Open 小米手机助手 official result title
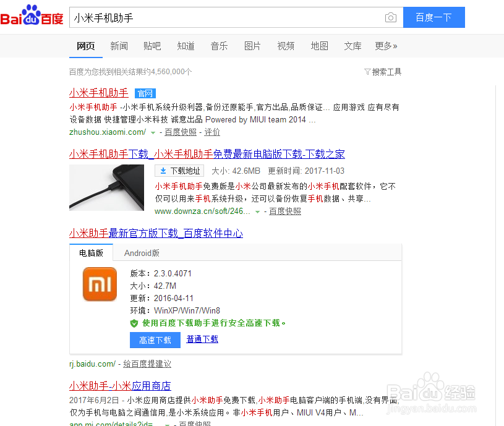 99,93
